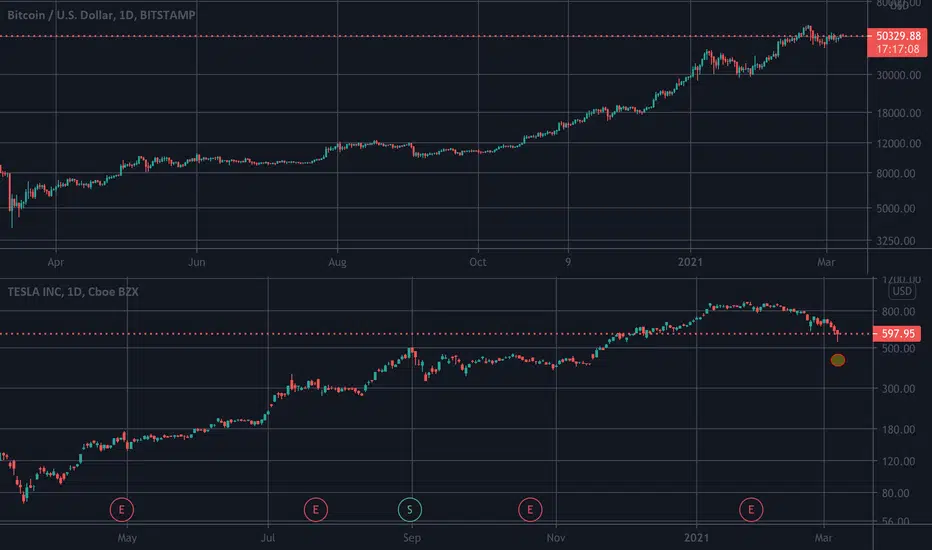932x550 pixels.
Task: Click Jul on Tesla time axis
Action: tap(268, 538)
